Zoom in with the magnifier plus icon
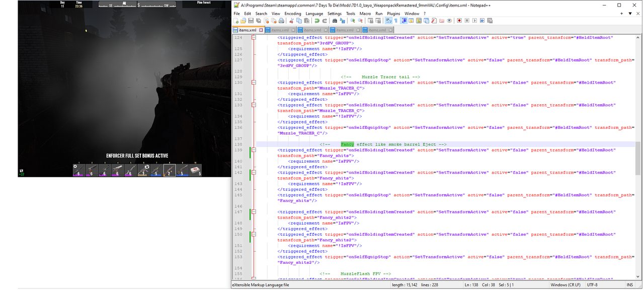Screen dimensions: 644x290 pyautogui.click(x=353, y=21)
